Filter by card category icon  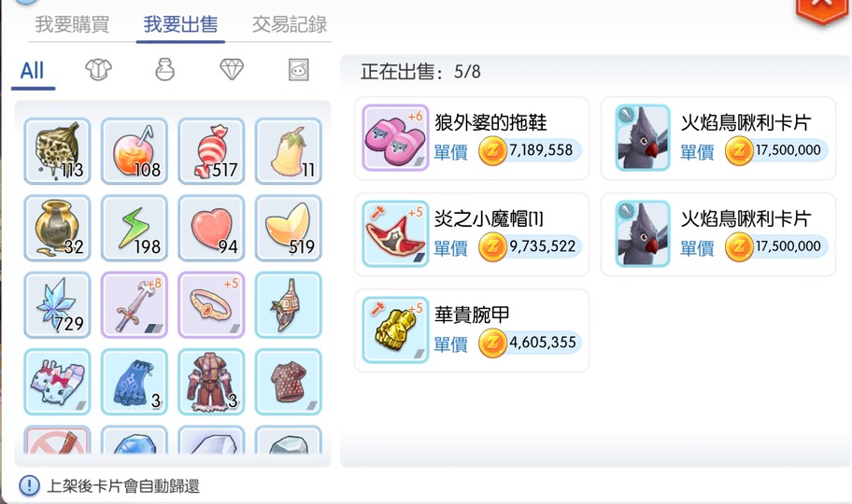(x=298, y=69)
